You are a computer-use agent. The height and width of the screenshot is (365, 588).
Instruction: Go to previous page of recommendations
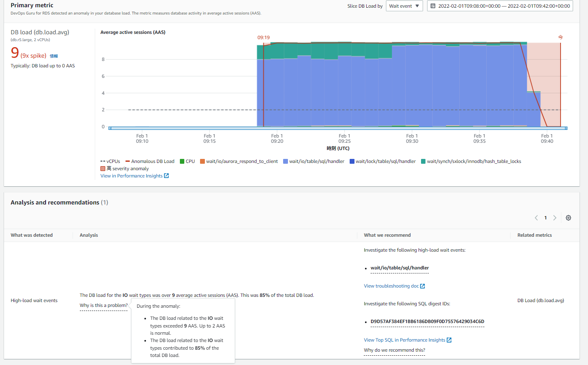[536, 218]
